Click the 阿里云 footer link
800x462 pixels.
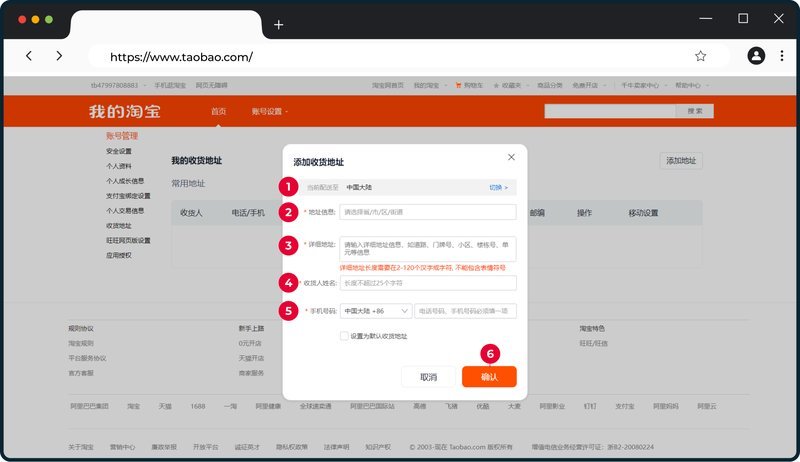point(707,406)
